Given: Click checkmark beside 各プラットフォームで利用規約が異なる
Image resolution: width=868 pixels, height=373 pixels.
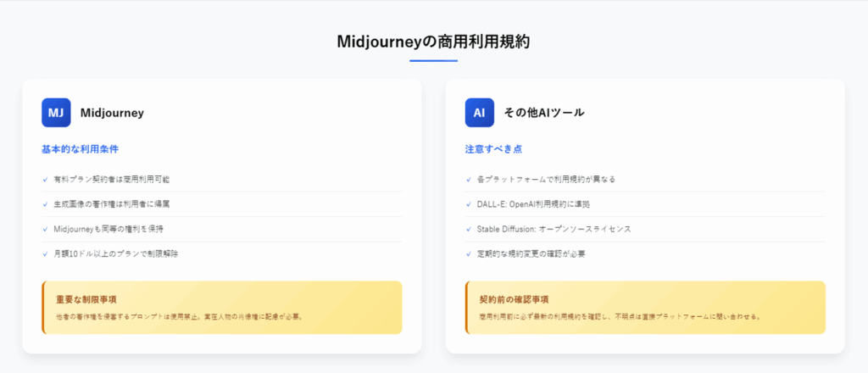Looking at the screenshot, I should [x=468, y=180].
